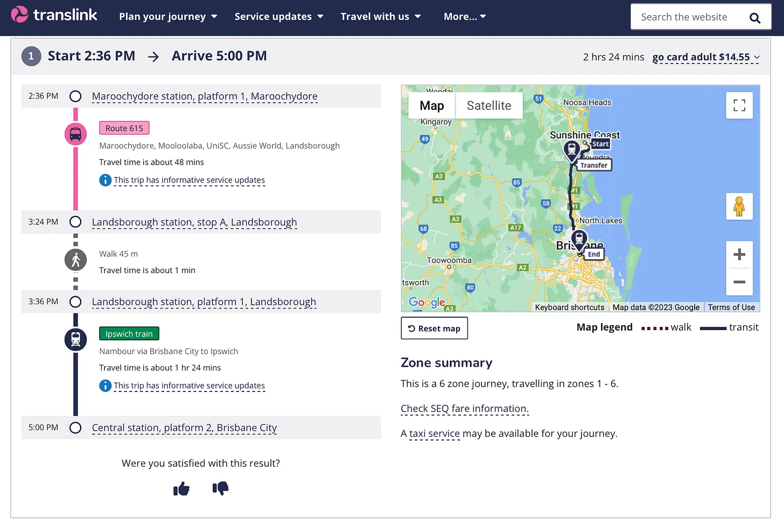Expand the Travel with us menu
This screenshot has height=532, width=784.
[x=381, y=17]
